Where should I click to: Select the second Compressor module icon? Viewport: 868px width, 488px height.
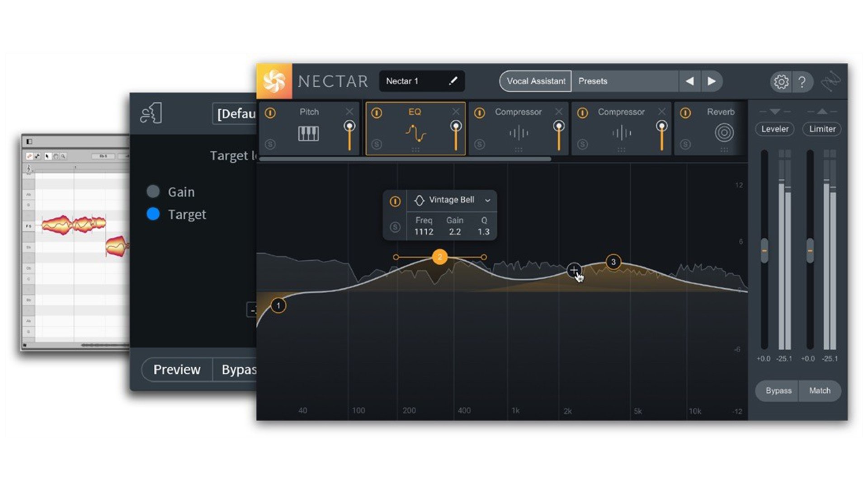point(622,133)
